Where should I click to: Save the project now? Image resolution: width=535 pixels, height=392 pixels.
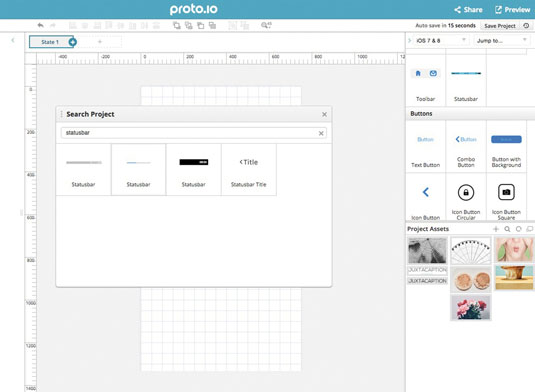point(500,26)
